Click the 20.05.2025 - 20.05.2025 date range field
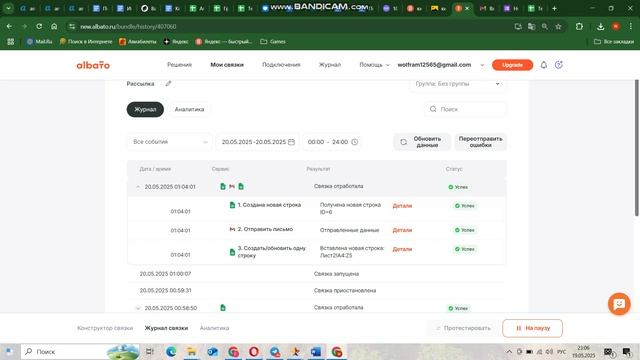Viewport: 640px width, 360px height. (x=258, y=142)
